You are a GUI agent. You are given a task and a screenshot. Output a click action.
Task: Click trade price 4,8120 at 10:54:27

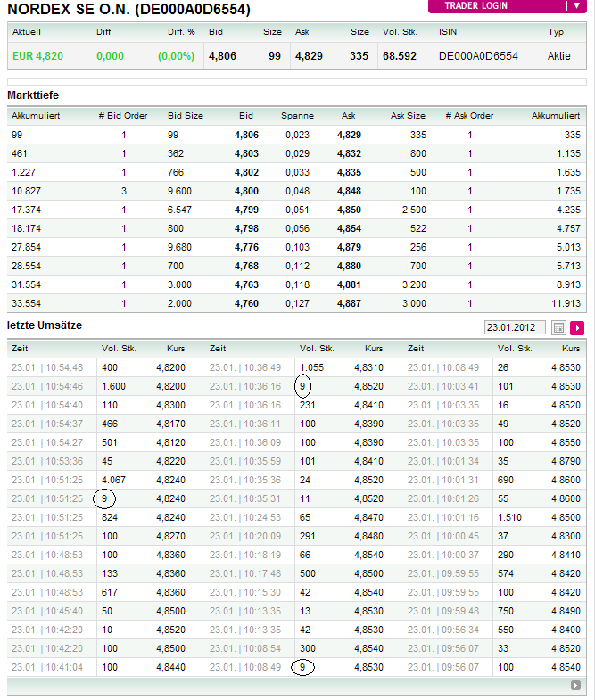pyautogui.click(x=170, y=443)
